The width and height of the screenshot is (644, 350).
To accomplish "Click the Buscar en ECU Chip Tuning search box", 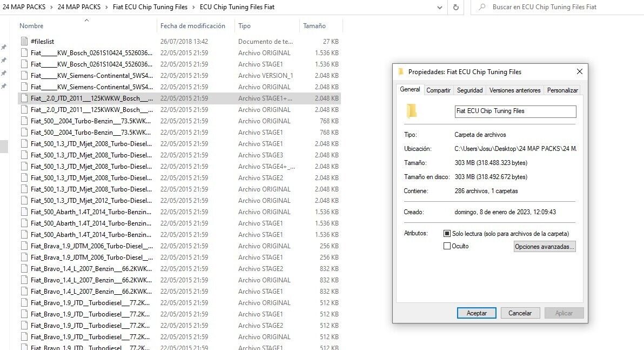I will tap(559, 7).
